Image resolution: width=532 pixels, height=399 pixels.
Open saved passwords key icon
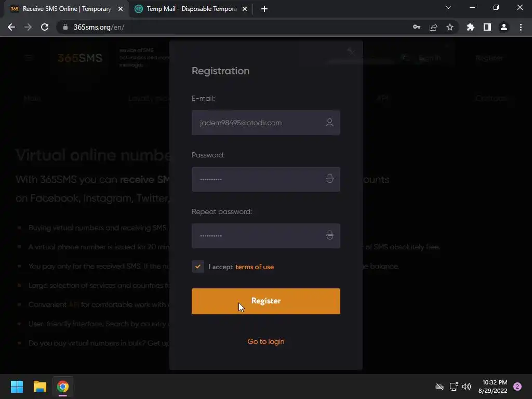[x=417, y=27]
